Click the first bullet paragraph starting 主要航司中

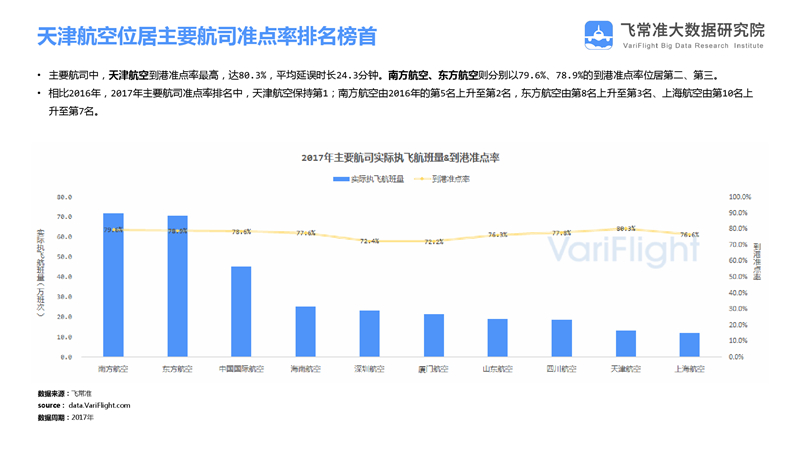384,75
